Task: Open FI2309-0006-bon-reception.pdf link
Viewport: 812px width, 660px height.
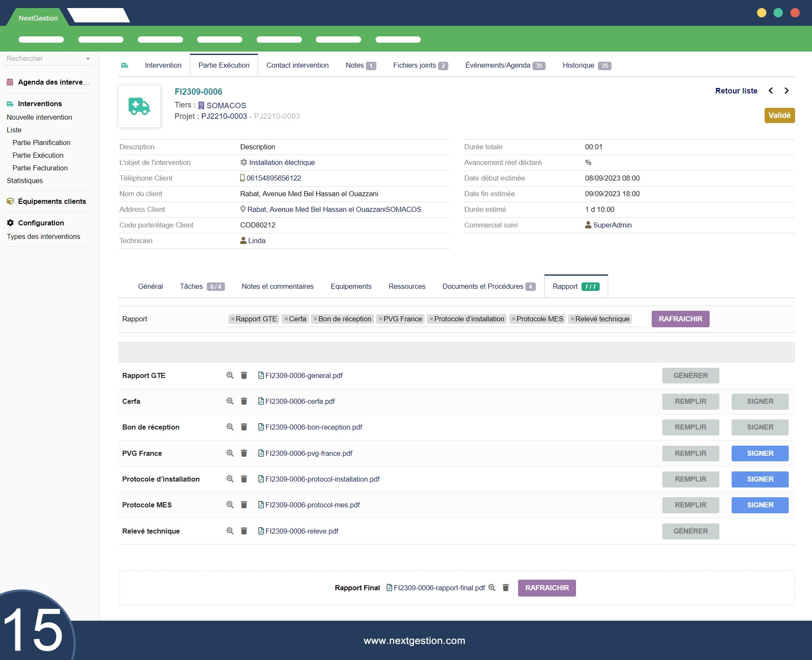Action: [x=313, y=427]
